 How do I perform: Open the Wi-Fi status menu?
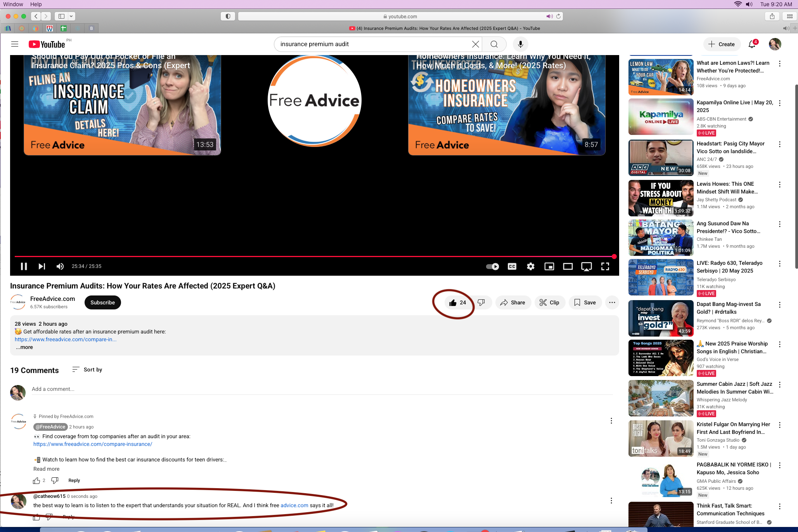click(737, 4)
